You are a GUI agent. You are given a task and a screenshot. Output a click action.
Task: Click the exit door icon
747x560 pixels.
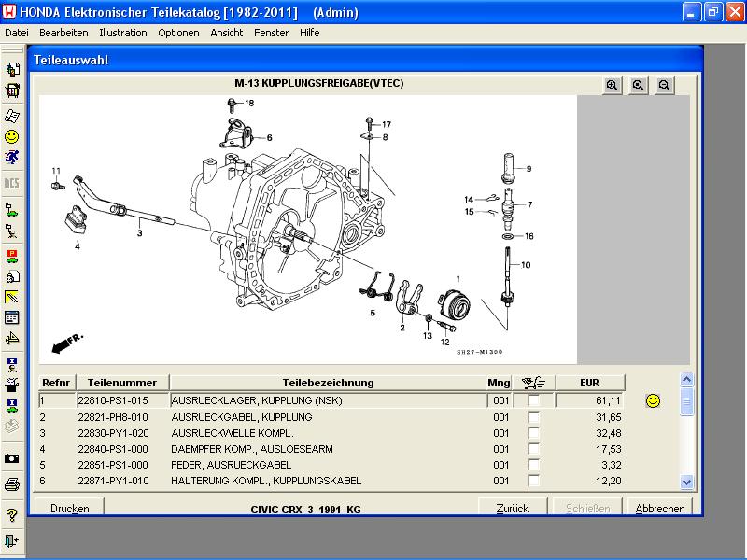coord(12,539)
